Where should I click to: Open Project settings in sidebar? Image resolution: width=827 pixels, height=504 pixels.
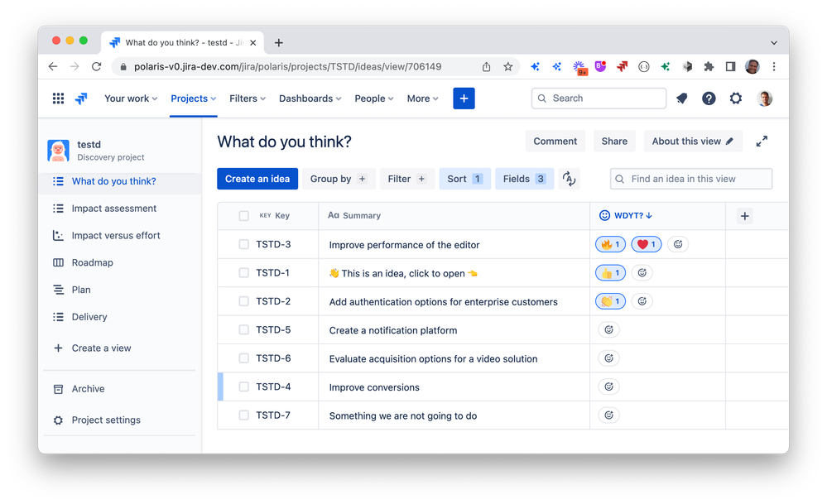tap(106, 420)
